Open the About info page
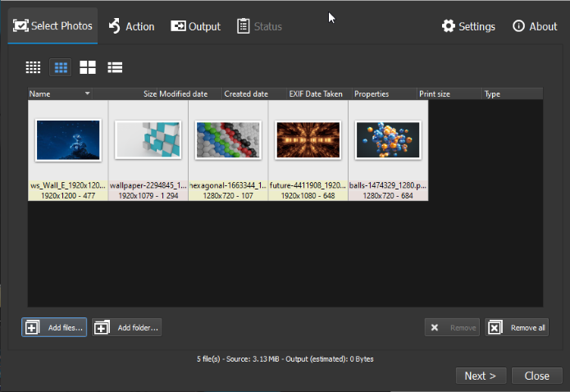Viewport: 570px width, 392px height. pos(535,26)
